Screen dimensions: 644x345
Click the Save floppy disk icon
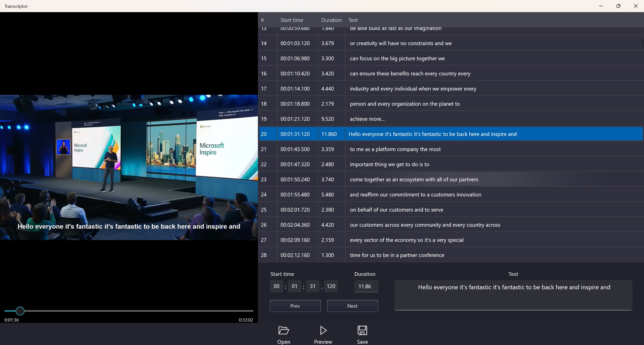click(362, 330)
